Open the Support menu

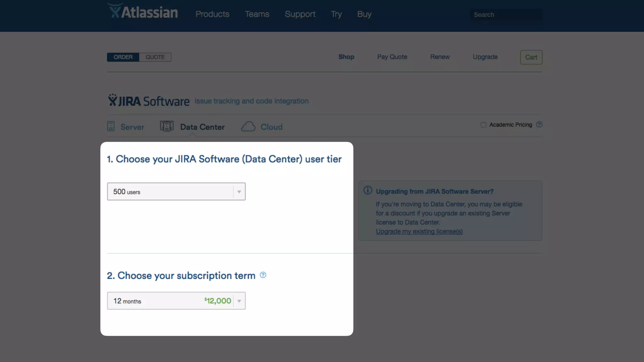pos(300,14)
